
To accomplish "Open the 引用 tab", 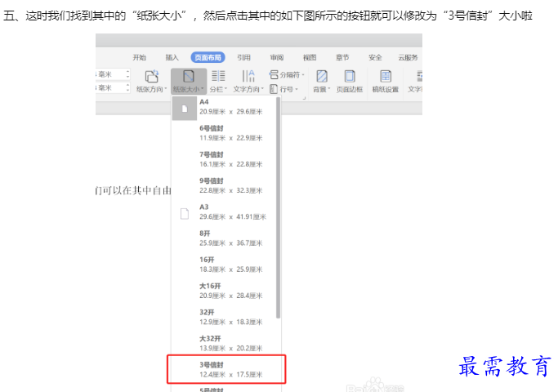I will pyautogui.click(x=243, y=57).
